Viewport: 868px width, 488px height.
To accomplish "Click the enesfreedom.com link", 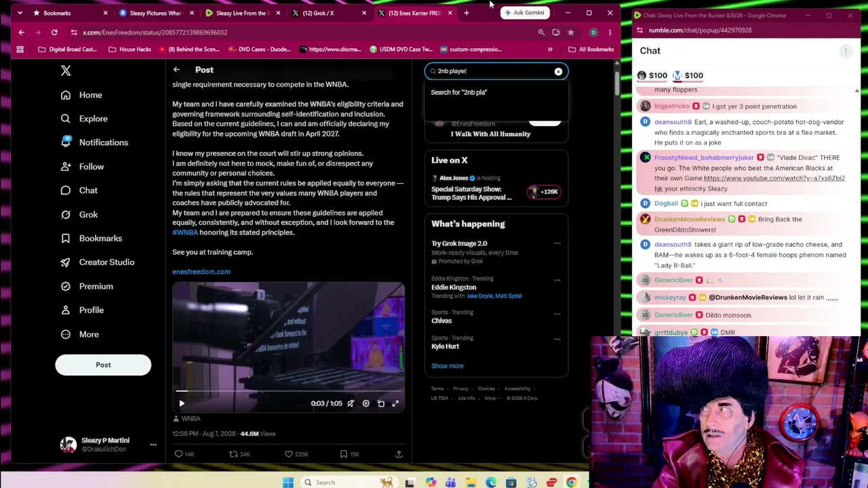I will tap(201, 272).
